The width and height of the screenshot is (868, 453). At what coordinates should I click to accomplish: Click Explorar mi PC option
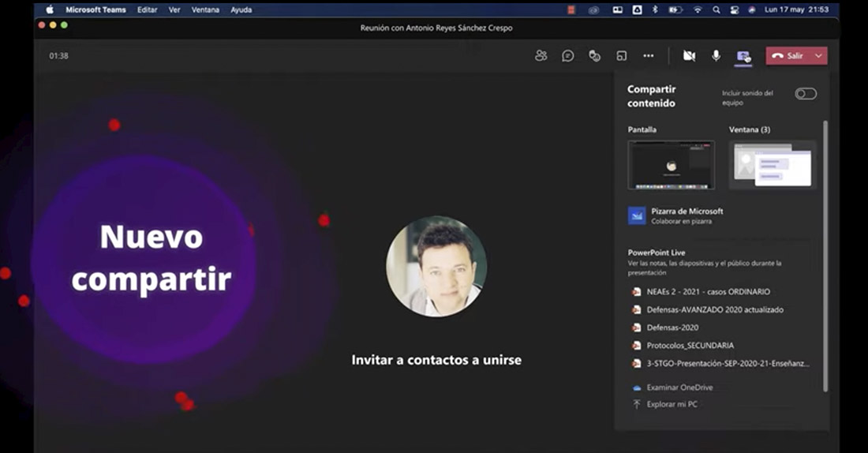point(672,404)
